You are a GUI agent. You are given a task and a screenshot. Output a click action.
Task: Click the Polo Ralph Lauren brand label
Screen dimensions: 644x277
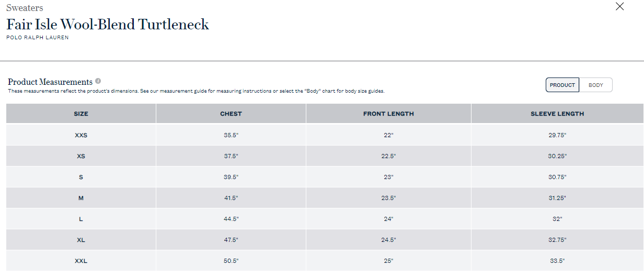(x=38, y=38)
